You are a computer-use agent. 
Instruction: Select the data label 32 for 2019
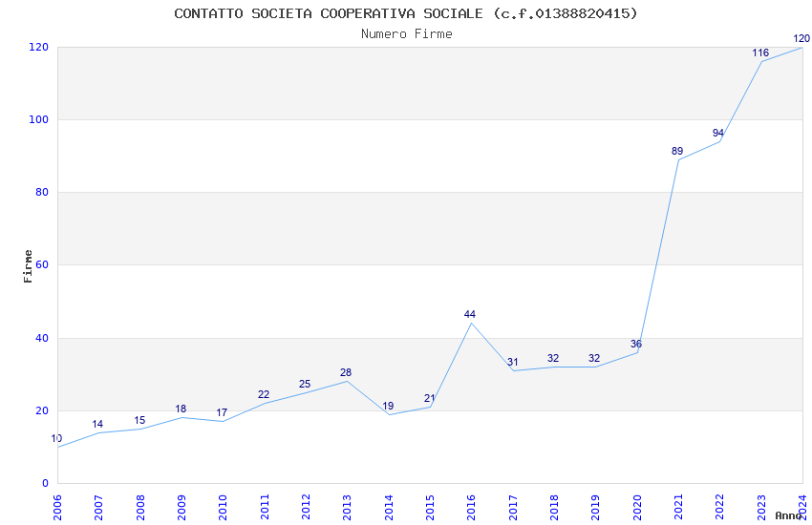594,358
